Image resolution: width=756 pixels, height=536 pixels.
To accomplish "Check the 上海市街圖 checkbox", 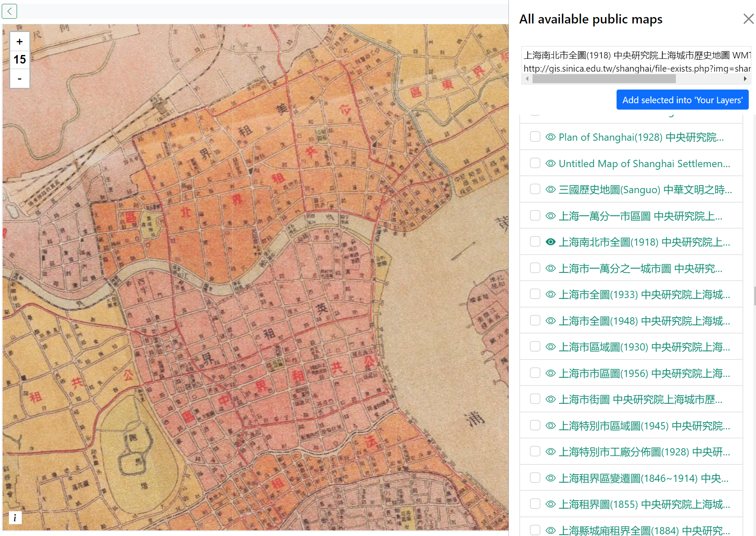I will pos(535,399).
